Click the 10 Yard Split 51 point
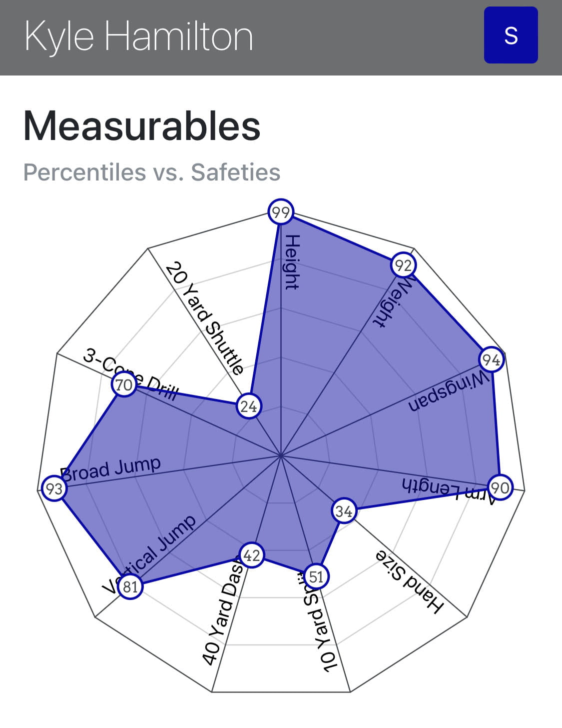This screenshot has width=562, height=728. pos(316,576)
